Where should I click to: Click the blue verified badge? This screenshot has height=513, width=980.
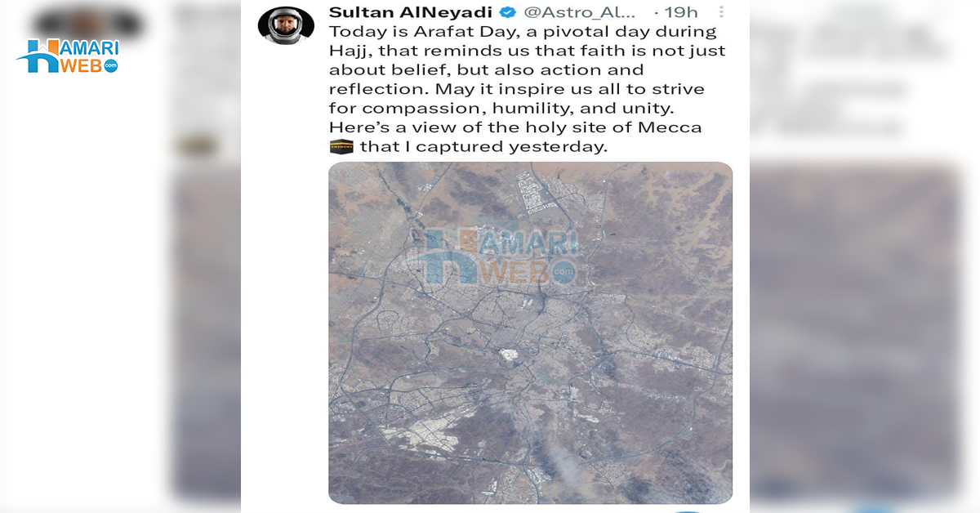coord(506,12)
